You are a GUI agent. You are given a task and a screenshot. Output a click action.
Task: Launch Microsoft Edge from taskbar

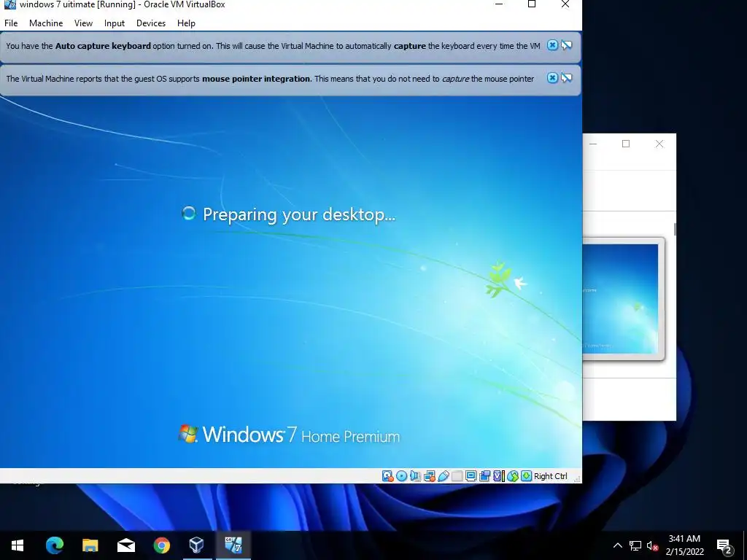54,545
